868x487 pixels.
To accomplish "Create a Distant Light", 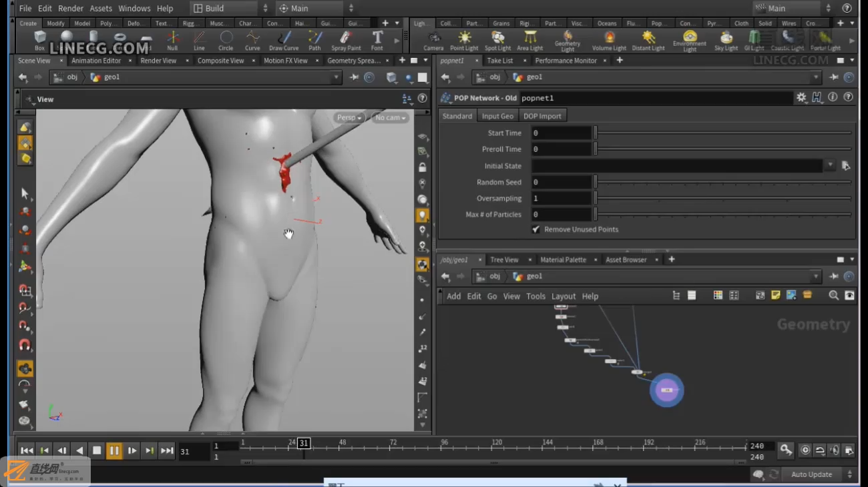I will (648, 40).
